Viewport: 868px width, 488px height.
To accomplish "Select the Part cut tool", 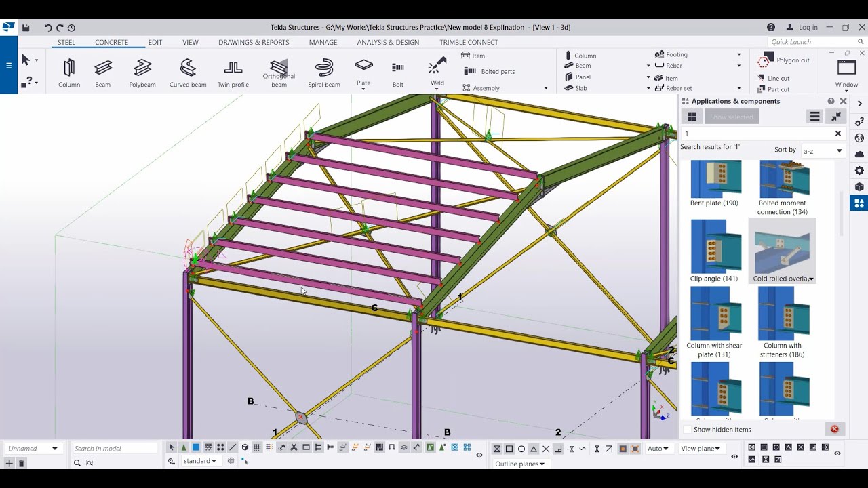I will 774,89.
